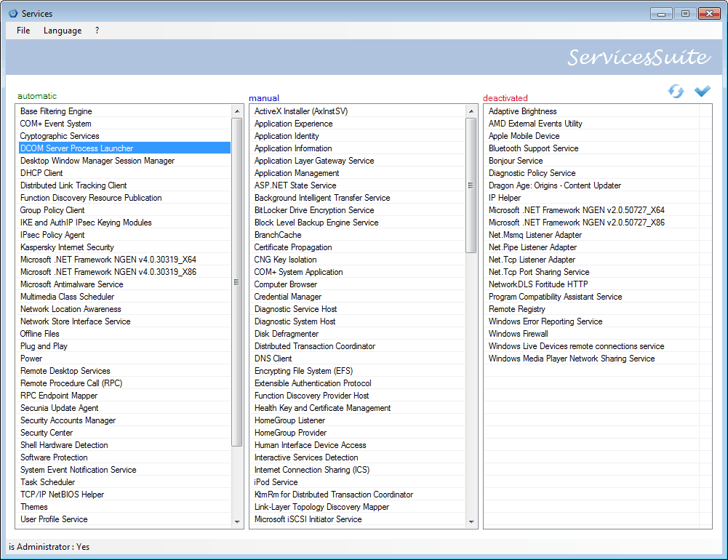Screen dimensions: 728x560
Task: Open the ? help menu
Action: coord(97,31)
